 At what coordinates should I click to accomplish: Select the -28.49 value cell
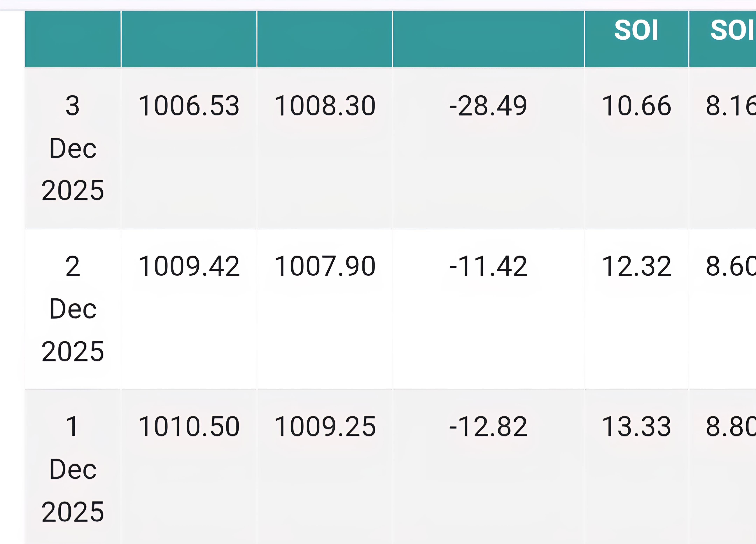click(x=488, y=106)
